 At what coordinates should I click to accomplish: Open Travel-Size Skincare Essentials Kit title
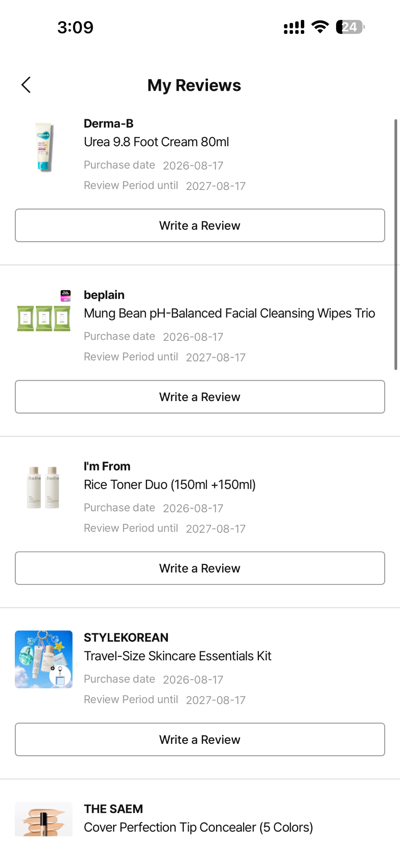click(x=178, y=656)
